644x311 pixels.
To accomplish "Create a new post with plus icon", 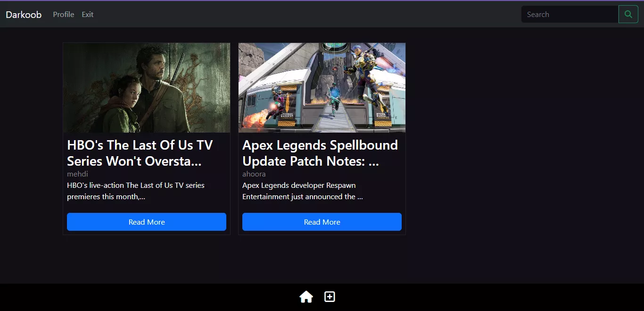I will [330, 297].
